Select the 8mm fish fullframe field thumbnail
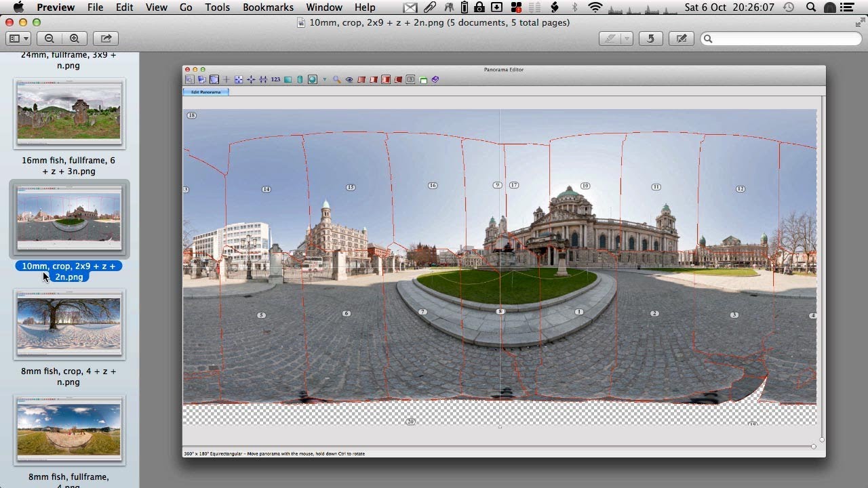 [69, 430]
